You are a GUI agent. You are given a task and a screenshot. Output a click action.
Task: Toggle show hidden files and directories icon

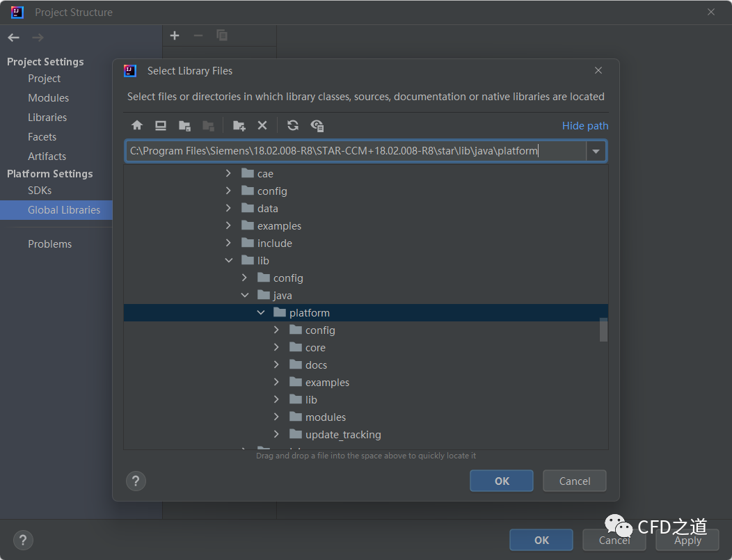(x=317, y=125)
